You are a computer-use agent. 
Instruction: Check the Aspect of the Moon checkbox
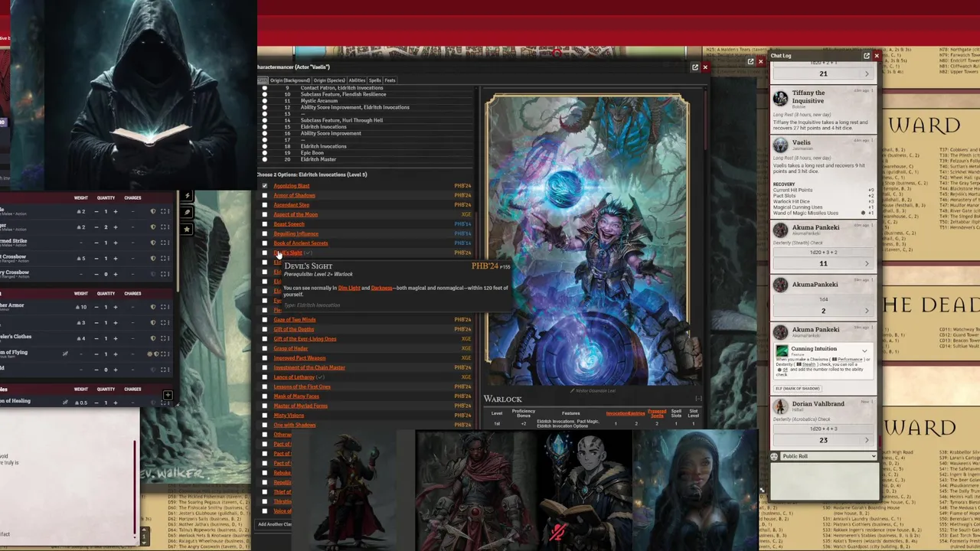click(x=265, y=214)
